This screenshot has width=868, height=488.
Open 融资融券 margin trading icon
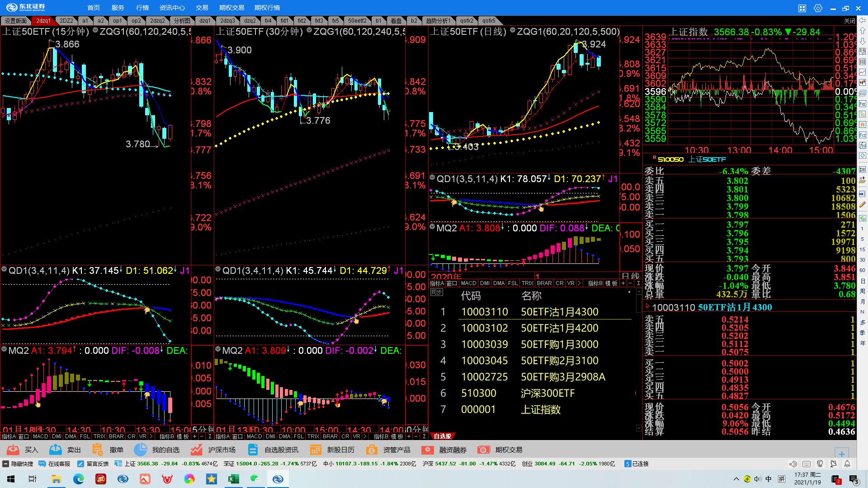click(427, 450)
